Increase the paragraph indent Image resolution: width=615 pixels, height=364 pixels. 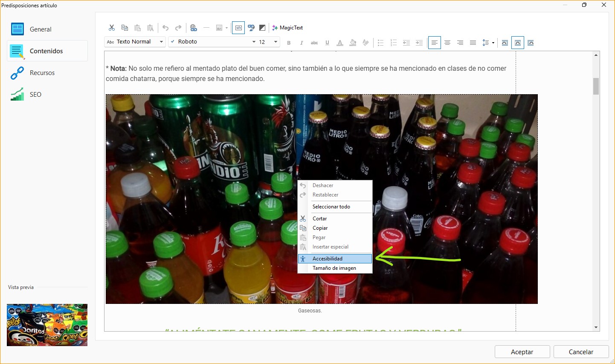(x=419, y=43)
